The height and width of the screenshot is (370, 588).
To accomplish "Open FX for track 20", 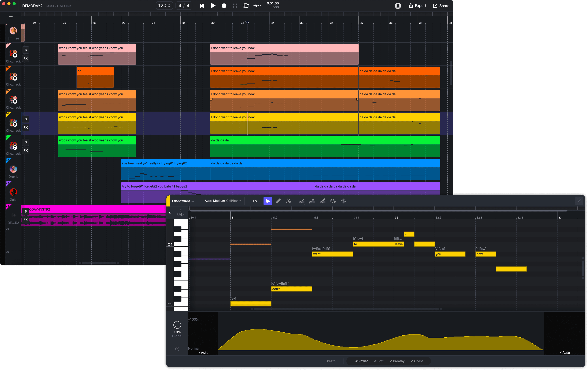I will coord(26,128).
